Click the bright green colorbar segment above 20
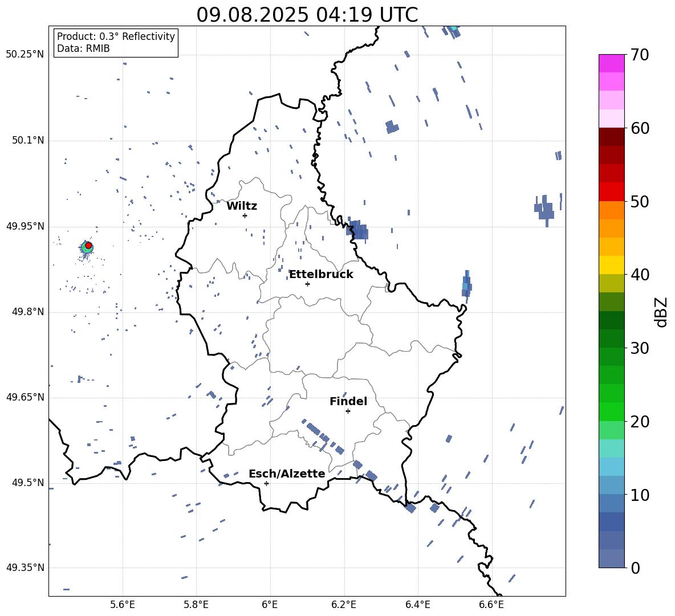 tap(611, 411)
